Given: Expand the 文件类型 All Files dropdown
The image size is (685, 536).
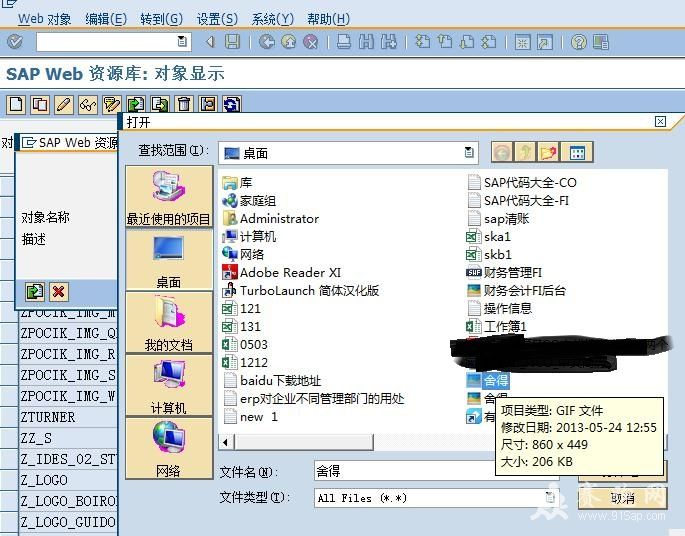Looking at the screenshot, I should [550, 498].
